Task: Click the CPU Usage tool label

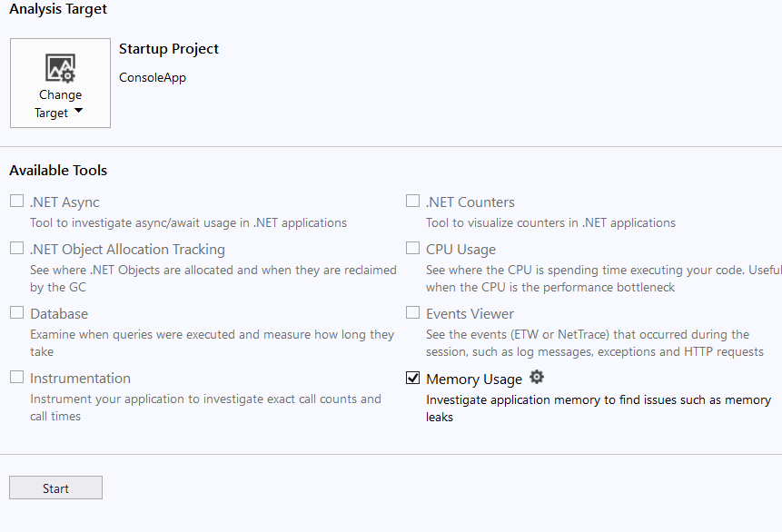Action: pos(460,248)
